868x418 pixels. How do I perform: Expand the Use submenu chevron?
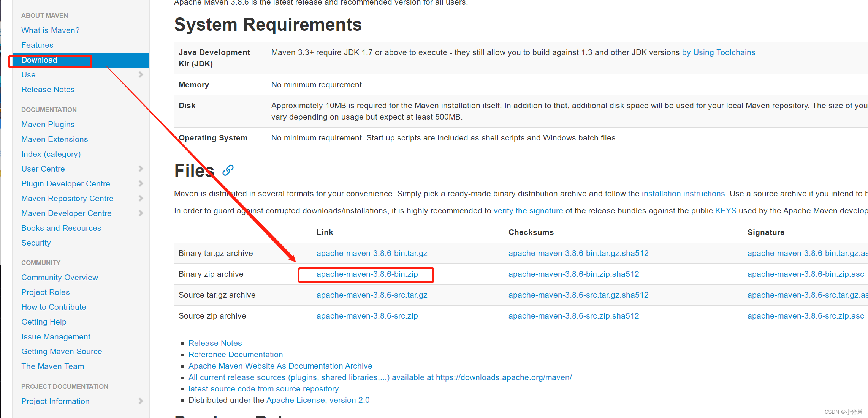click(x=141, y=74)
